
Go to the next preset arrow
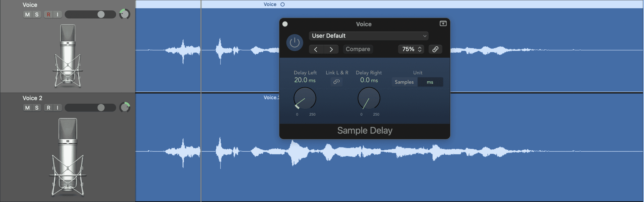tap(331, 49)
